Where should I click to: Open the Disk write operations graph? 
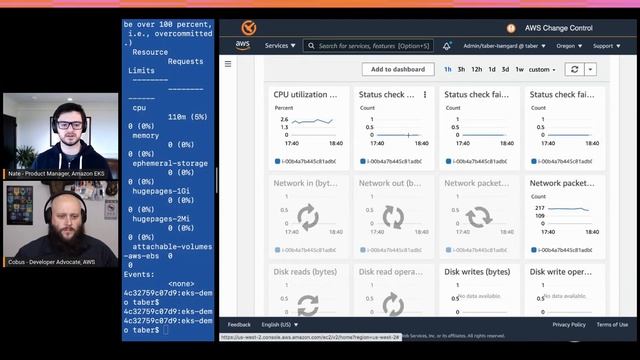click(565, 291)
